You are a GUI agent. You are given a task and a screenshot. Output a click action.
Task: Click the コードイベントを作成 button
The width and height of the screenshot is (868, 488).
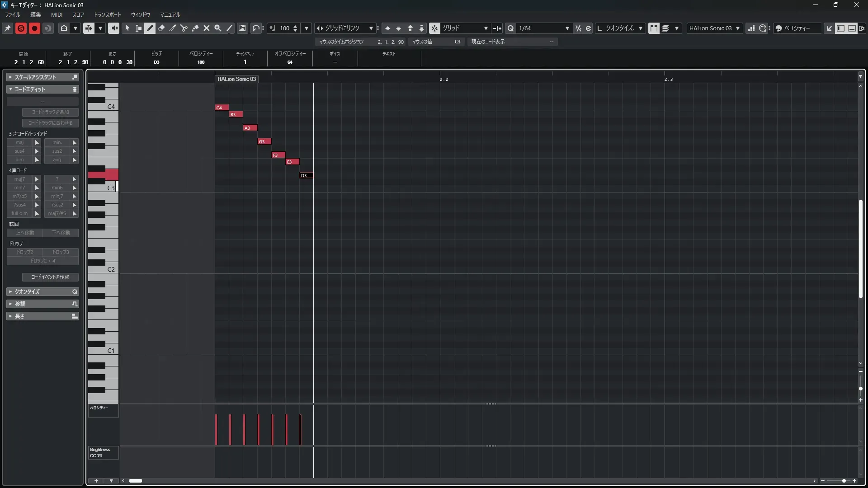tap(50, 277)
